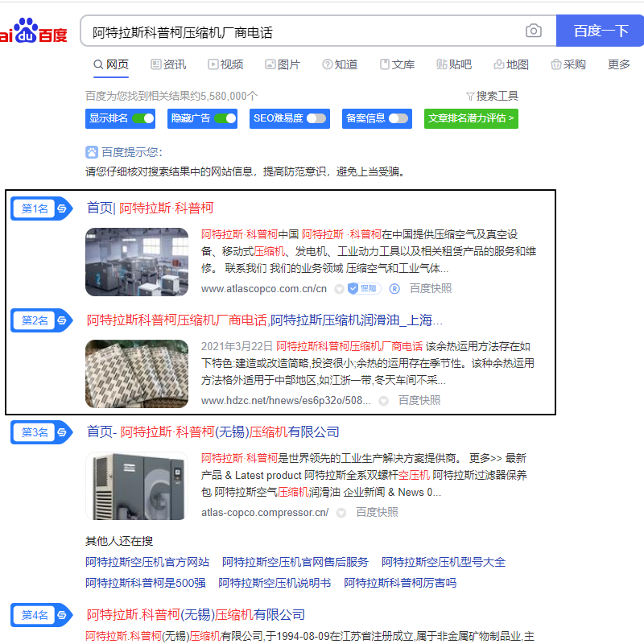Enable the 备案信息 switch
The image size is (644, 644).
[398, 118]
